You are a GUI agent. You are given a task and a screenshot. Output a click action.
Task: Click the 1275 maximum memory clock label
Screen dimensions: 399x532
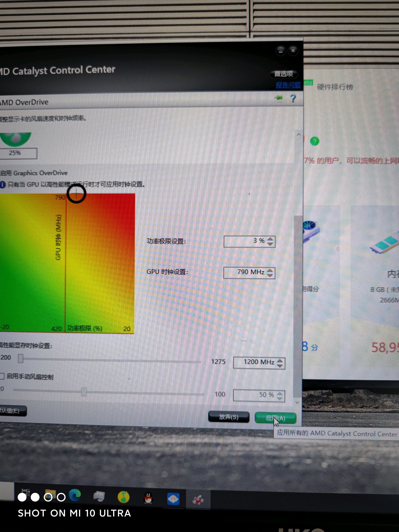pyautogui.click(x=218, y=362)
